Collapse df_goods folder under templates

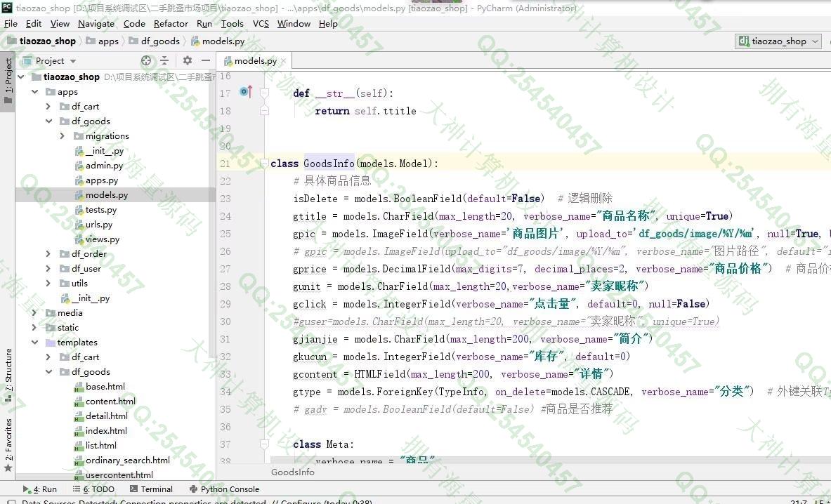point(48,371)
